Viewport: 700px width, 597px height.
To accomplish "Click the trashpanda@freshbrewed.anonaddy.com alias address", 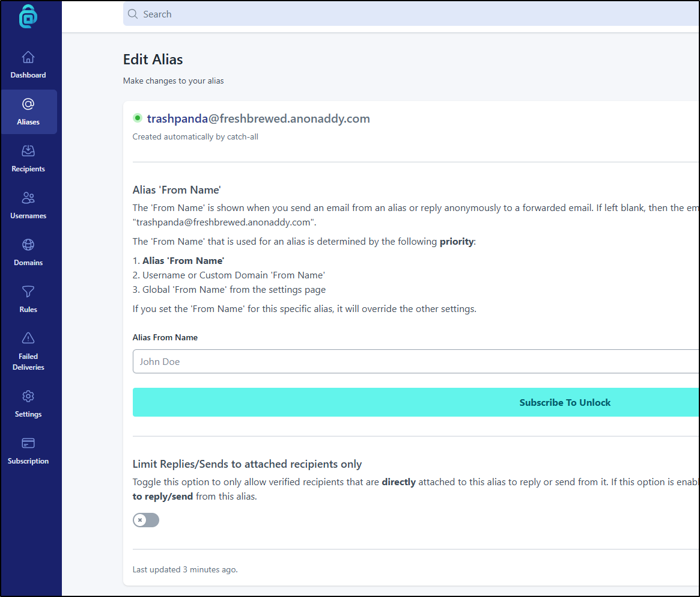I will pos(258,118).
